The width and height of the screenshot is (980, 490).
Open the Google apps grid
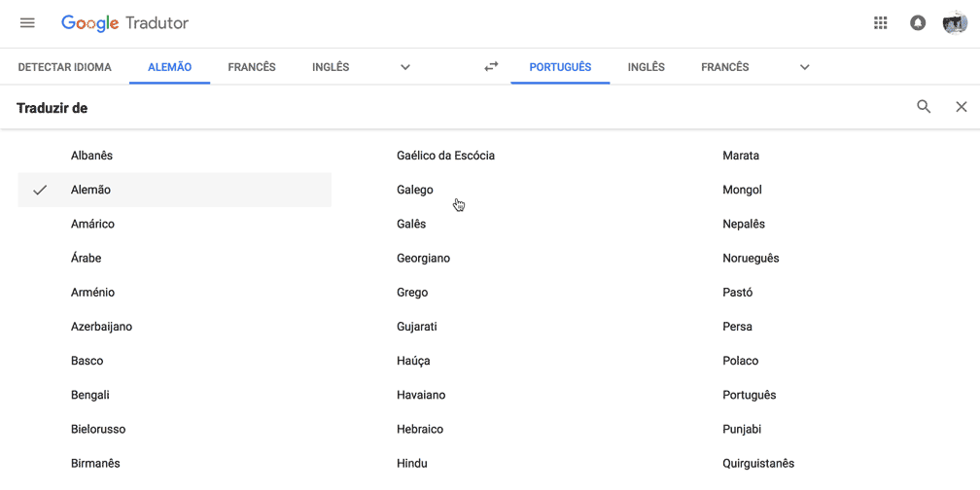click(880, 23)
